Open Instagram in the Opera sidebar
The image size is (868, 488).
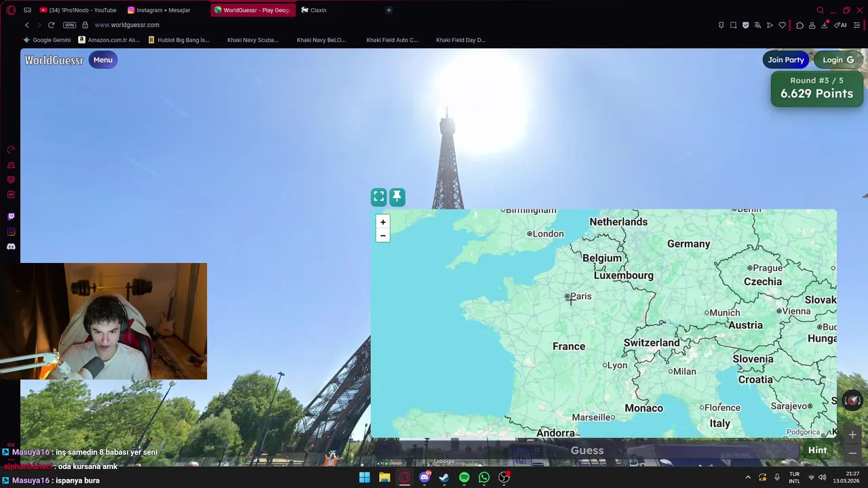(x=11, y=232)
